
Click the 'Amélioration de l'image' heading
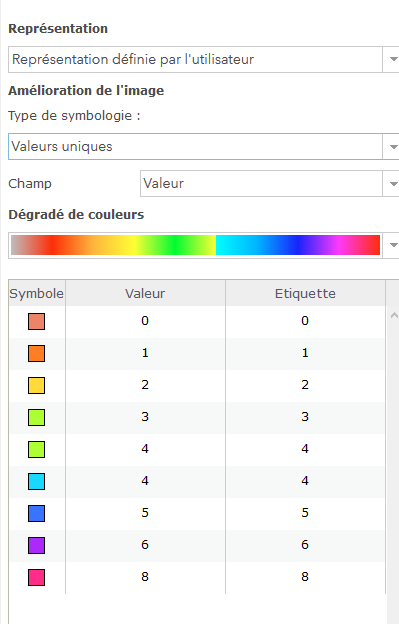coord(86,91)
